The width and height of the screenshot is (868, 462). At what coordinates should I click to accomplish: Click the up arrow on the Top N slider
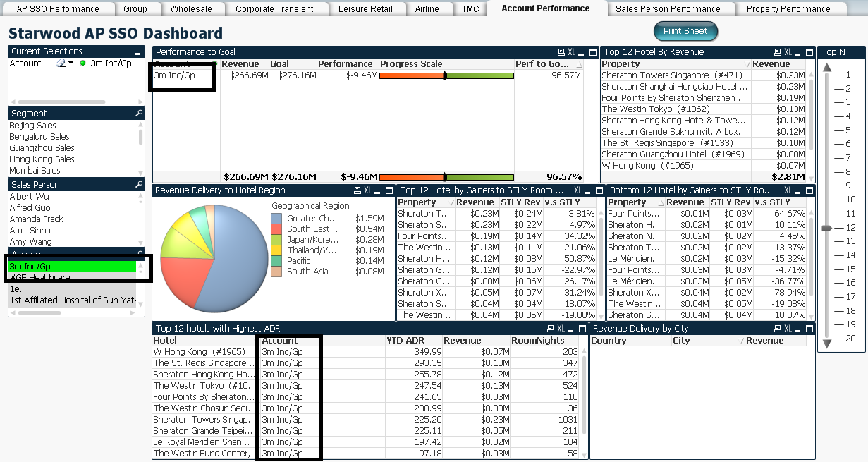(826, 67)
